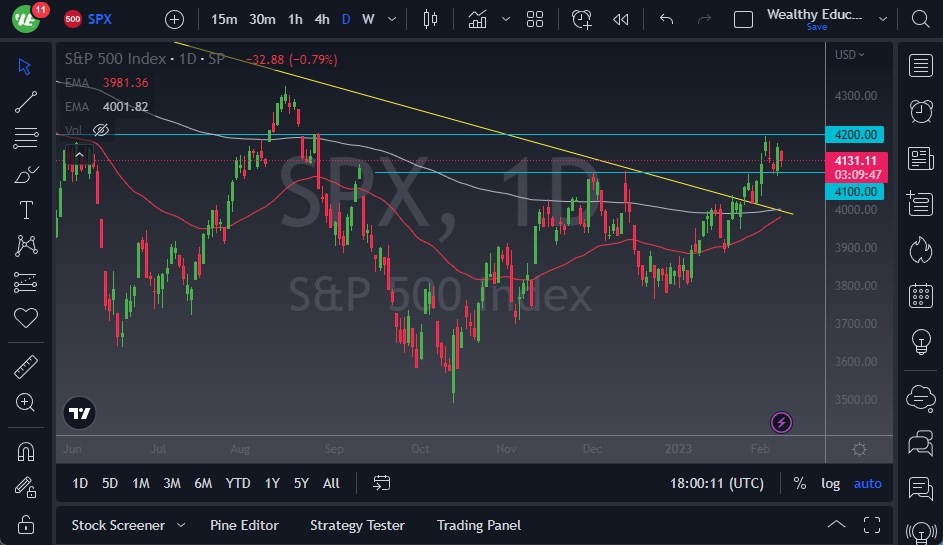This screenshot has height=545, width=943.
Task: Switch to the Pine Editor tab
Action: pyautogui.click(x=244, y=525)
